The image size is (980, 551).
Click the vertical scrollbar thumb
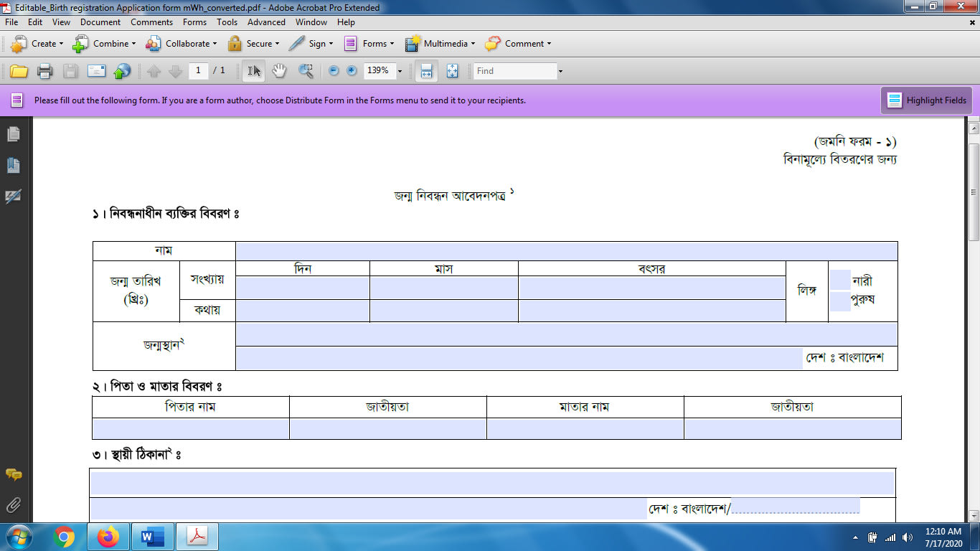(974, 192)
